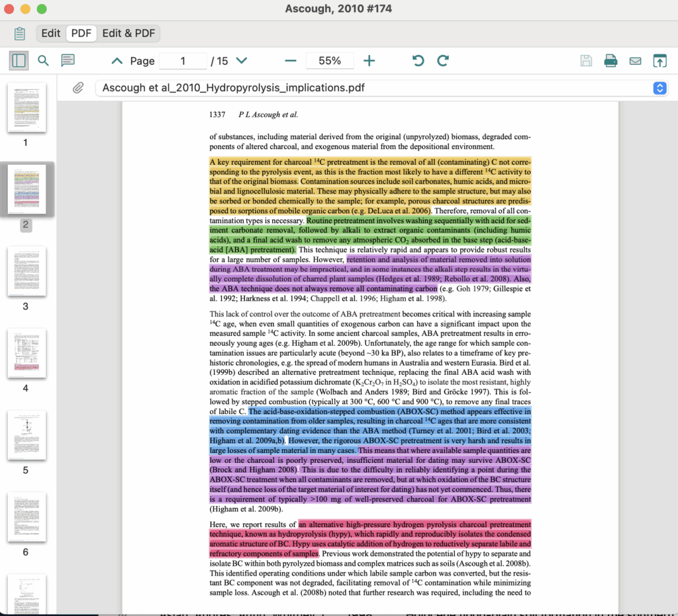This screenshot has height=616, width=678.
Task: Select the partially visible page 7 thumbnail
Action: click(26, 594)
